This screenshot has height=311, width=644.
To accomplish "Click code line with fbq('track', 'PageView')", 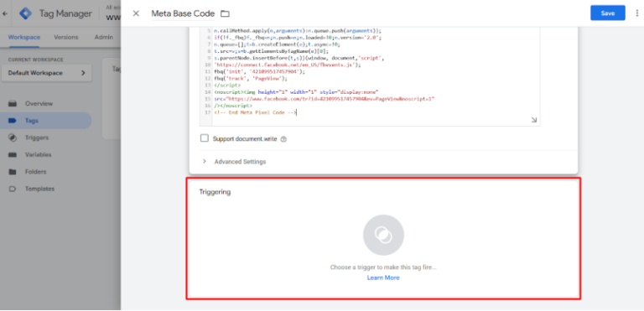I will pos(251,78).
